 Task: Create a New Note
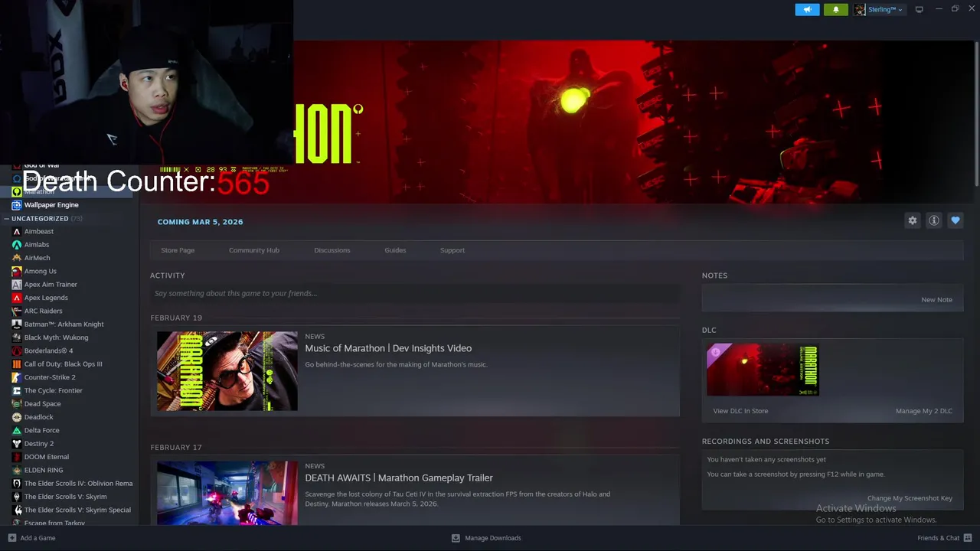[x=936, y=300]
